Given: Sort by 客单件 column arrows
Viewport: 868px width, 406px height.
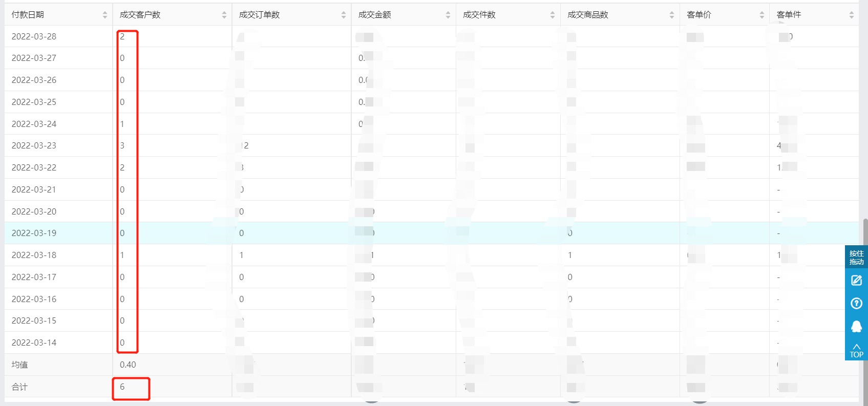Looking at the screenshot, I should [x=852, y=15].
